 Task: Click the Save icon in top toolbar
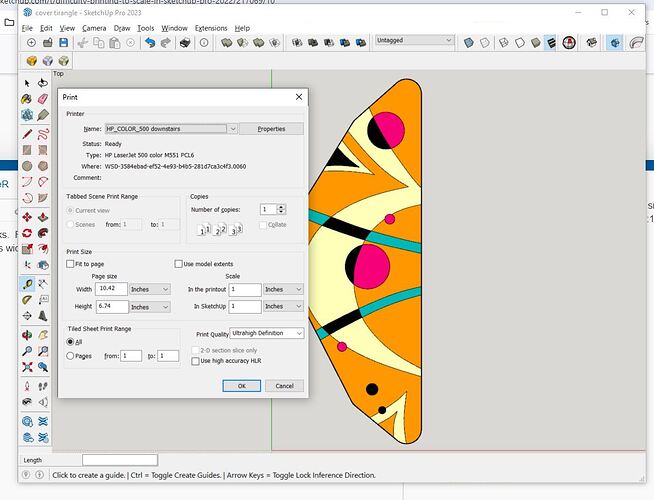pos(65,43)
